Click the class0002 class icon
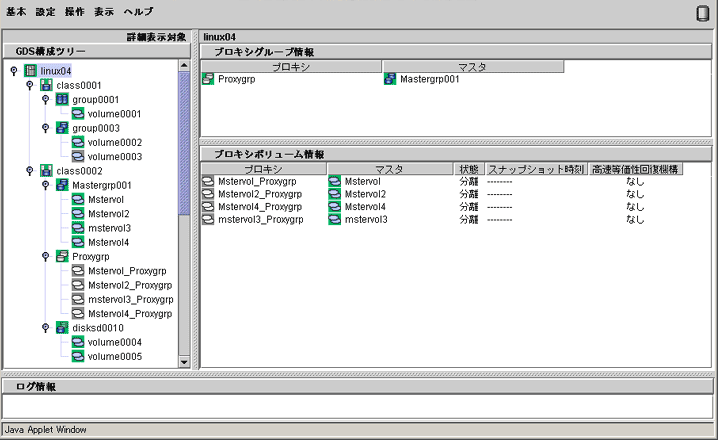 [46, 171]
